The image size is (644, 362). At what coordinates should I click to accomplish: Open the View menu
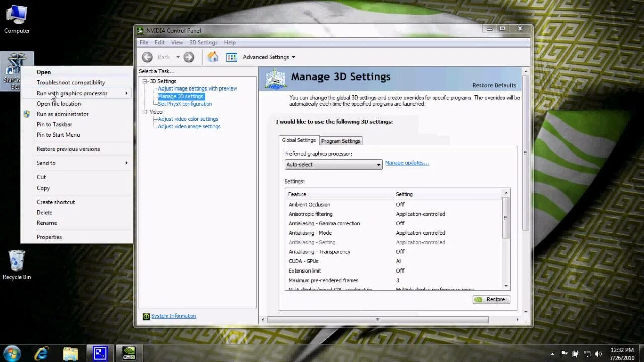(x=177, y=43)
